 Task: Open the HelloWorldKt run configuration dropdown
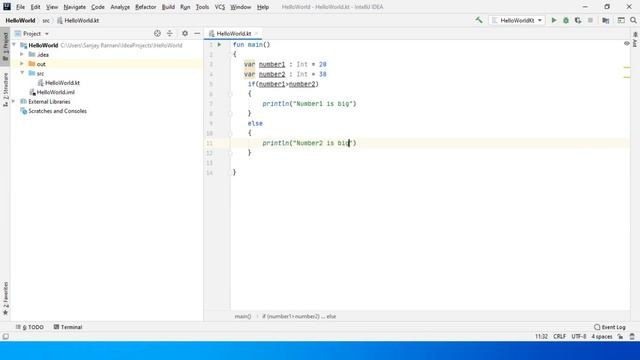click(517, 20)
